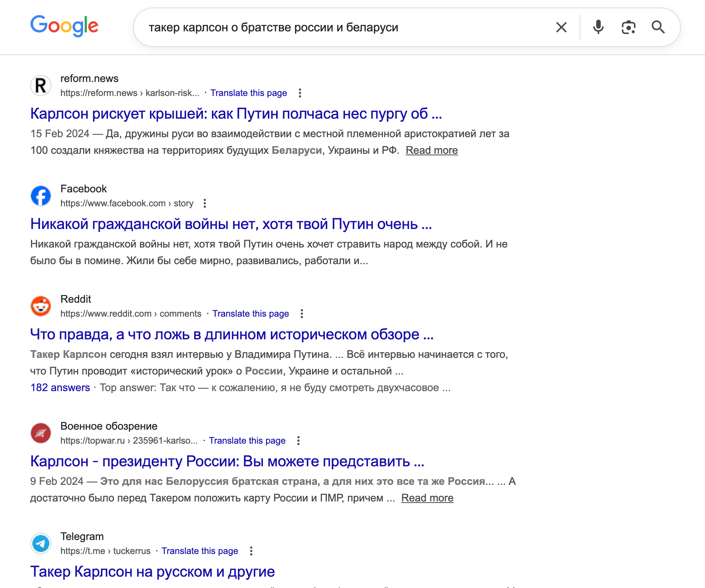Select the Facebook favicon next to the story result

(x=40, y=195)
